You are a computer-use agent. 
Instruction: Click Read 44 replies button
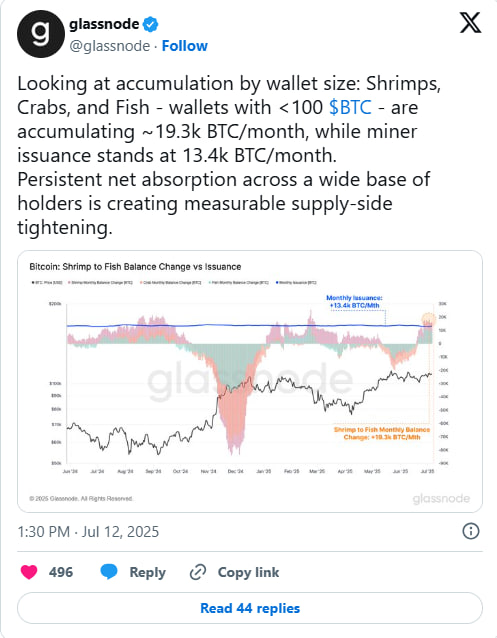coord(250,608)
